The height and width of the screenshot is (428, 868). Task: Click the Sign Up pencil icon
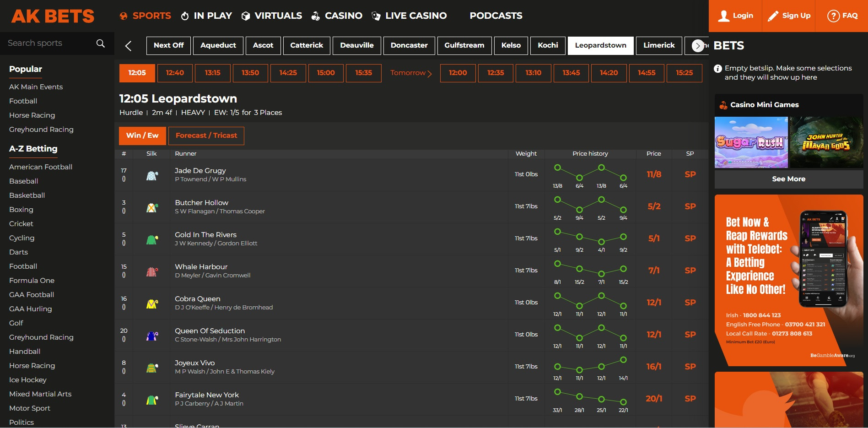(773, 16)
